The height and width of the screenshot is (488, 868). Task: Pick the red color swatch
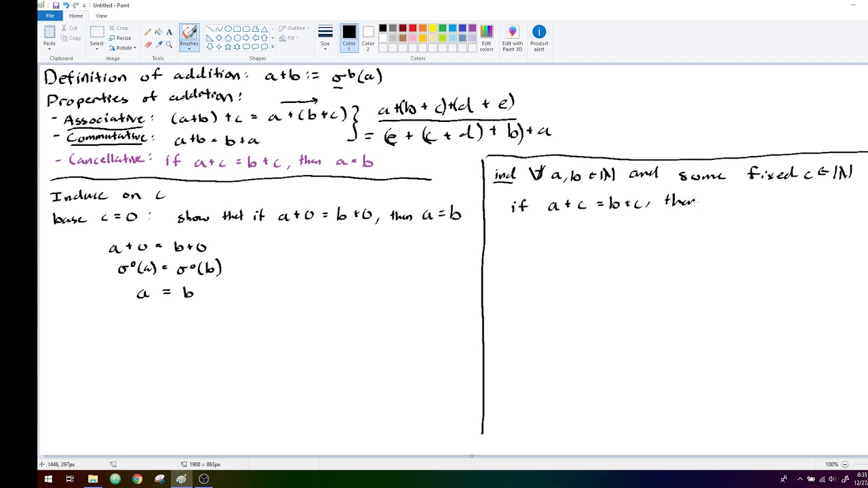point(412,28)
